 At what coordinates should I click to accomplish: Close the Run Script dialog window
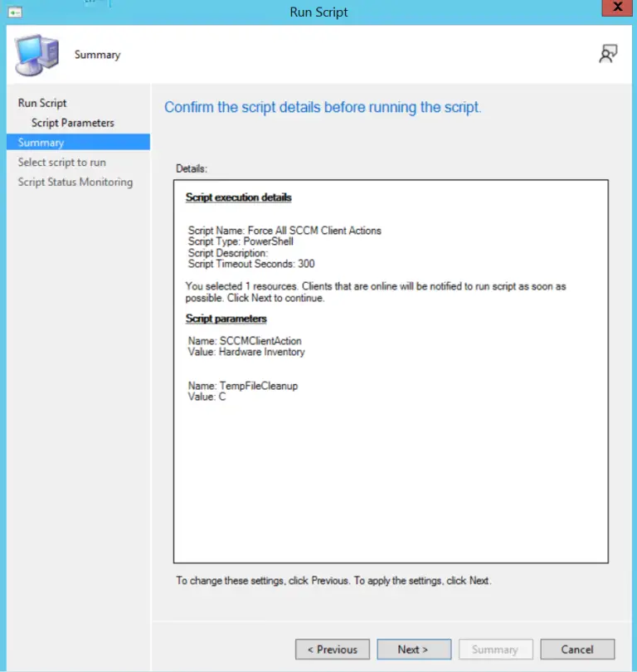coord(615,11)
